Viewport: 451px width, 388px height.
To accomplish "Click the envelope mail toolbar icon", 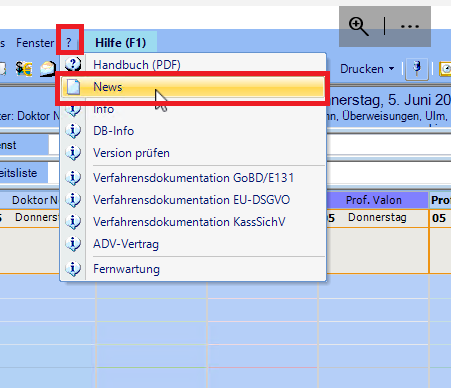I will click(x=48, y=69).
